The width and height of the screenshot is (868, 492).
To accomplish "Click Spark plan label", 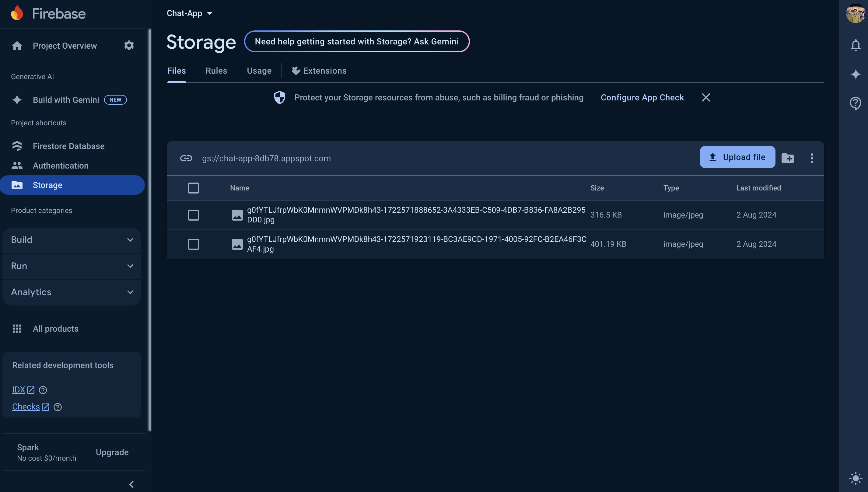I will (28, 447).
